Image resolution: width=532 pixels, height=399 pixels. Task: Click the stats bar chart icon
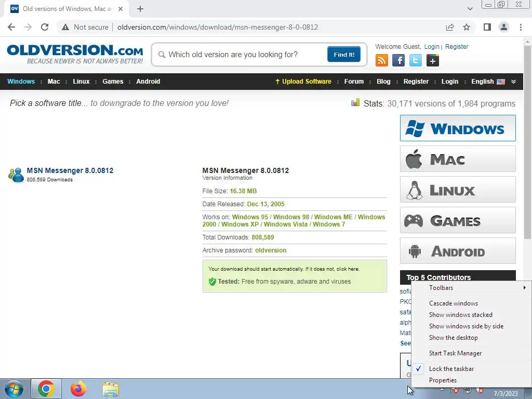355,102
